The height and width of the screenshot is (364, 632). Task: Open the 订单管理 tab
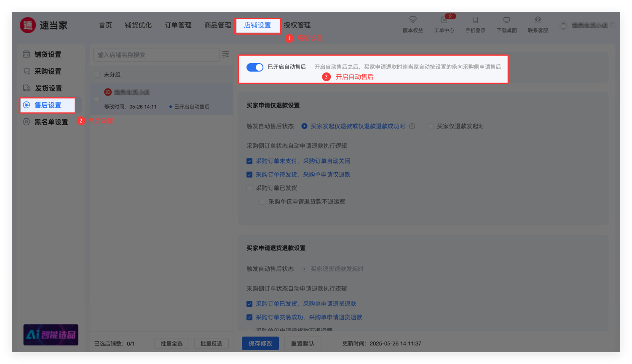point(178,25)
